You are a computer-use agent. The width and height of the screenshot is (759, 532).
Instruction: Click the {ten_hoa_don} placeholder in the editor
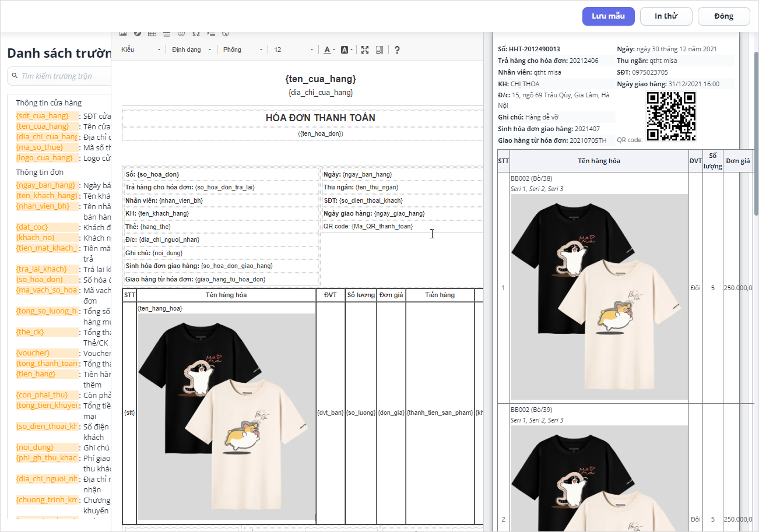pyautogui.click(x=321, y=134)
